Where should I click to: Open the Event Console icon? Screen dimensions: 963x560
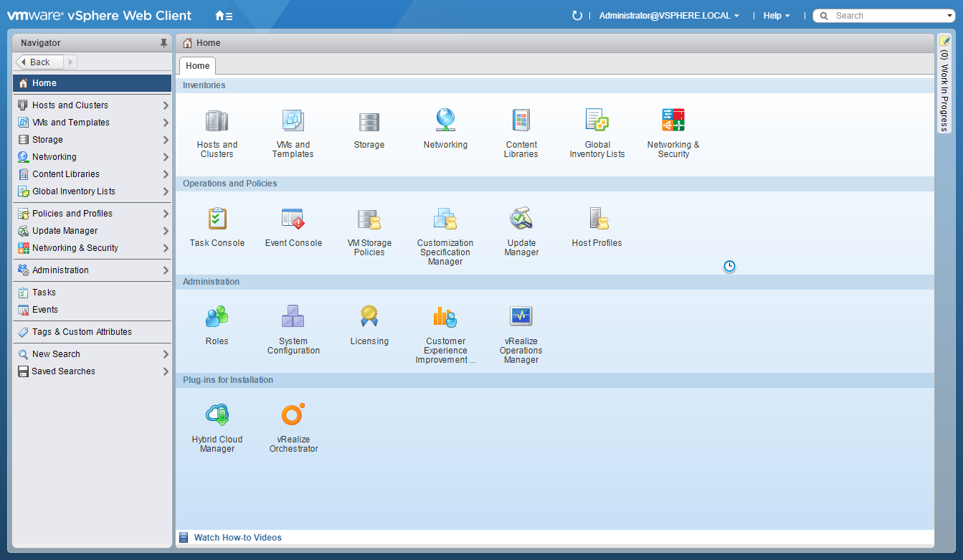tap(293, 219)
